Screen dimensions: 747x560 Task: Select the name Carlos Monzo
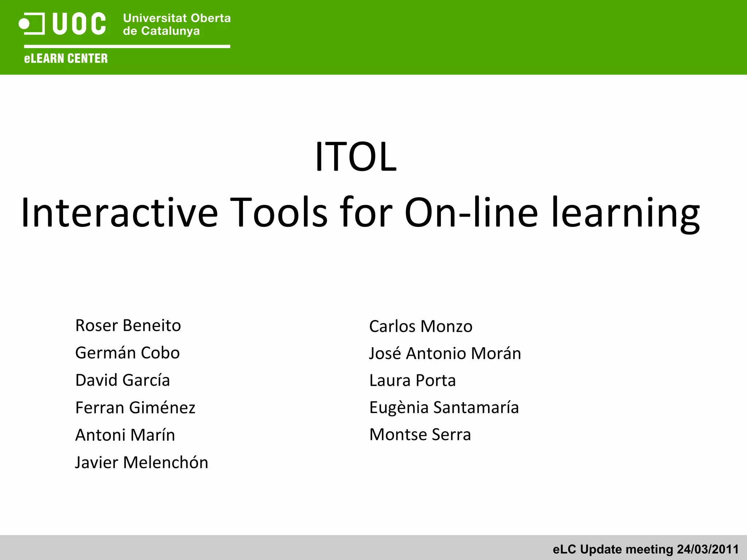coord(421,326)
